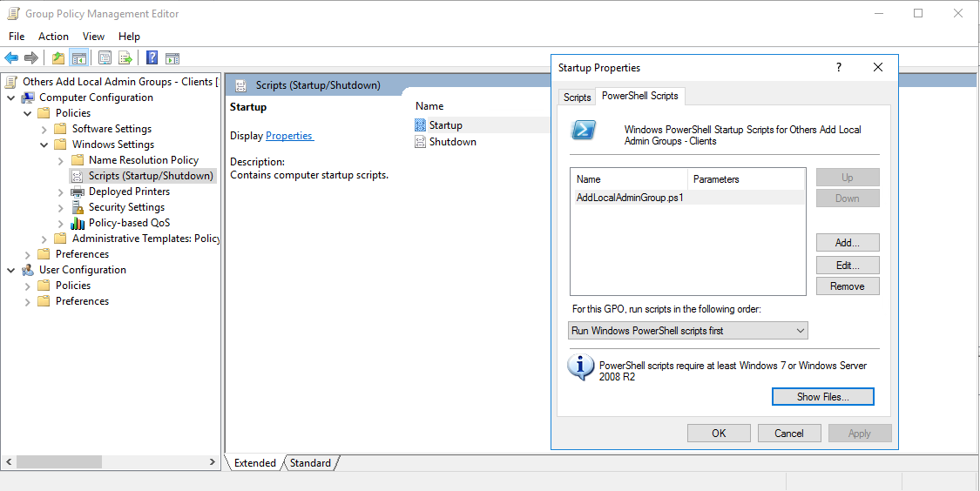Expand the Deployed Printers node
The image size is (980, 491).
[x=61, y=192]
